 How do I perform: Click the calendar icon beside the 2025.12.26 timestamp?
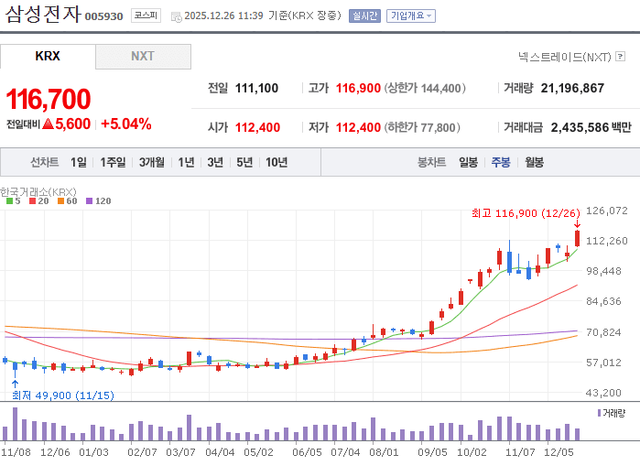coord(177,17)
